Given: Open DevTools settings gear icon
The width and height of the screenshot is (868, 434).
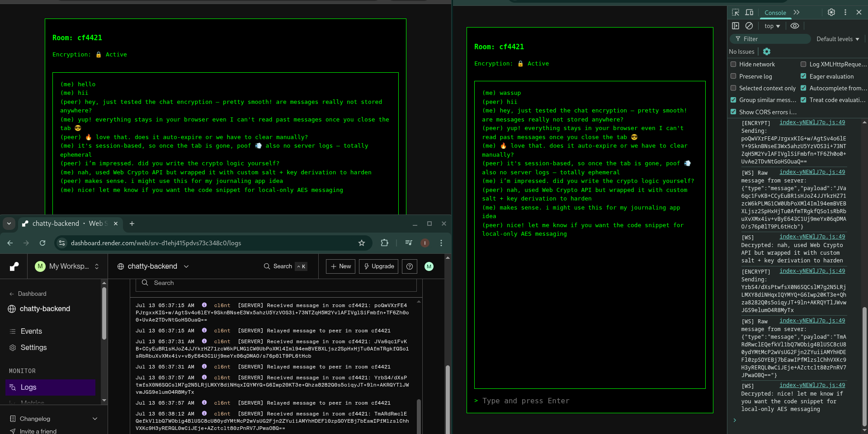Looking at the screenshot, I should point(831,13).
